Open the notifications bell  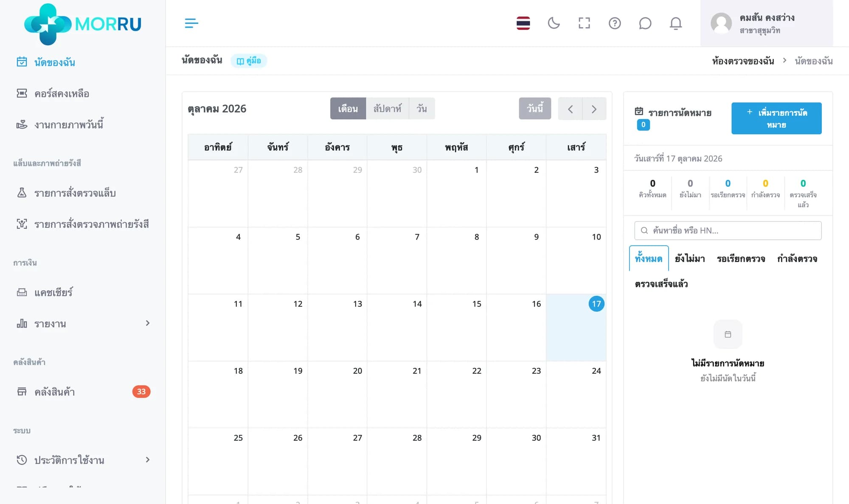676,23
